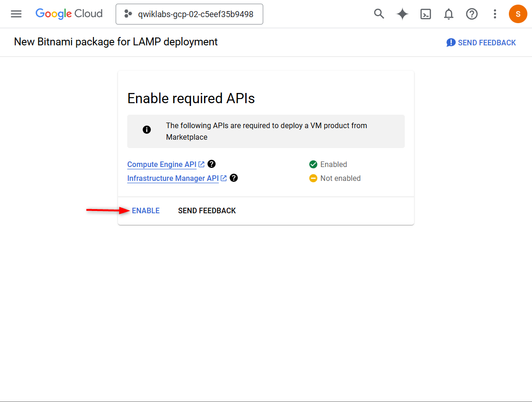Image resolution: width=532 pixels, height=402 pixels.
Task: Click the yellow Not enabled status icon
Action: [313, 178]
